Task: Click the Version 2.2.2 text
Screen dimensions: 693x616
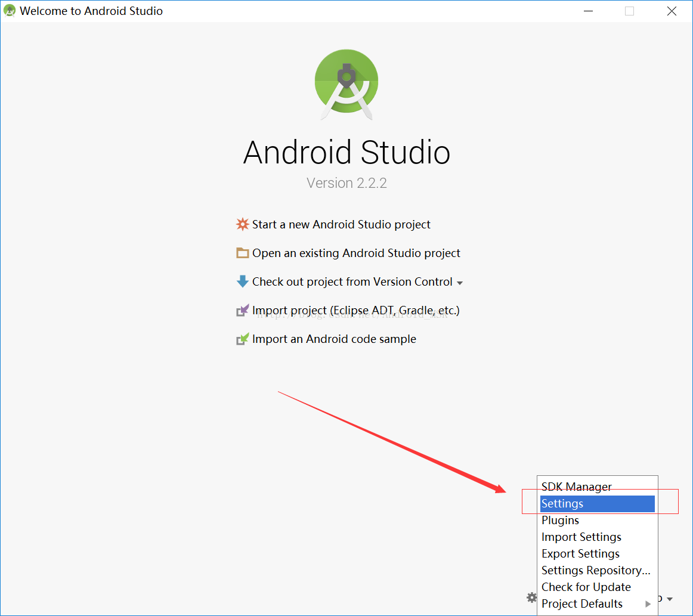Action: (x=346, y=183)
